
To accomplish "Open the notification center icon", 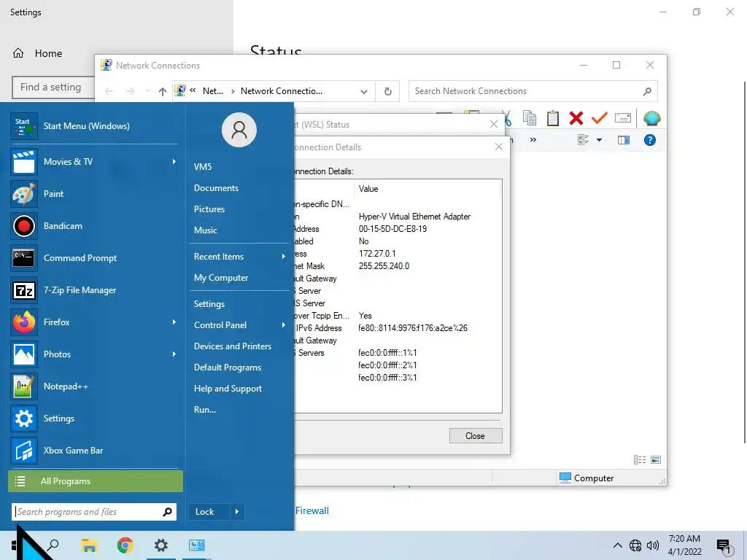I will pos(724,546).
